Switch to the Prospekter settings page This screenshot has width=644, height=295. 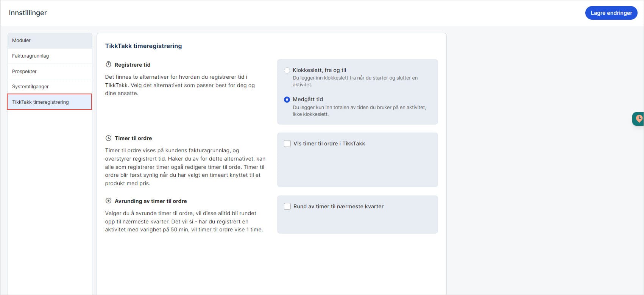(x=50, y=72)
